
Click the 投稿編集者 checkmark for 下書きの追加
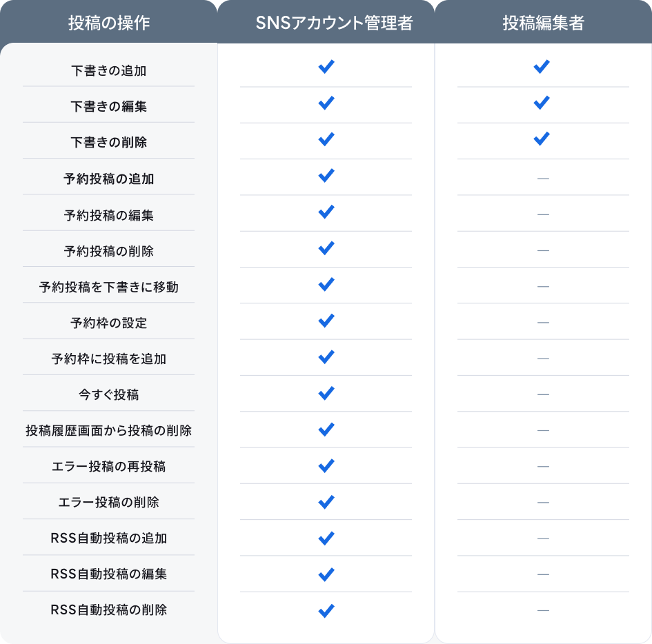coord(542,67)
